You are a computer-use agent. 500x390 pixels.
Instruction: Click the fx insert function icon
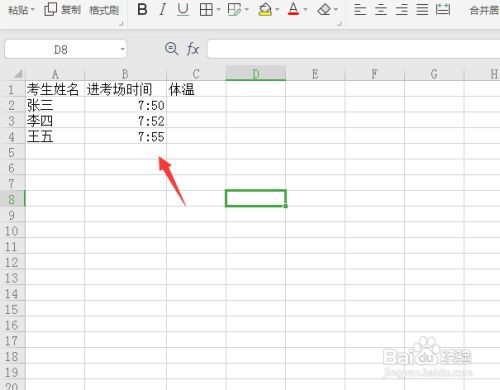click(193, 49)
